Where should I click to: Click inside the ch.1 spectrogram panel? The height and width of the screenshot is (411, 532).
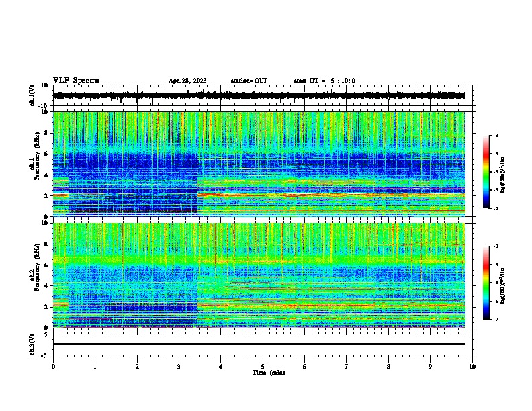coord(259,164)
